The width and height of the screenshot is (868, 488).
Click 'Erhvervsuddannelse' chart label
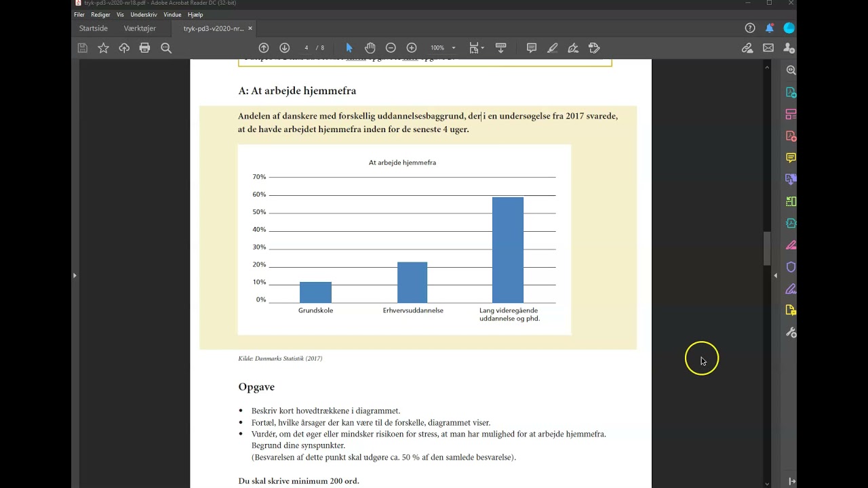[x=413, y=310]
